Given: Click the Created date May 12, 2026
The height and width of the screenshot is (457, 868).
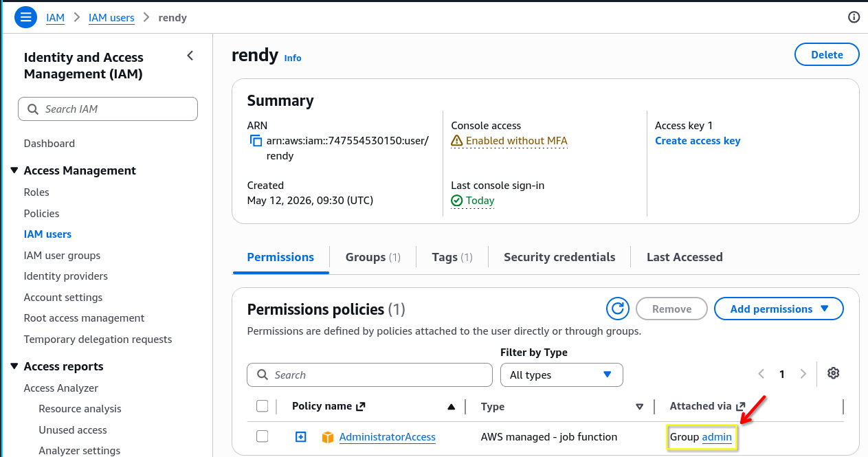Looking at the screenshot, I should click(x=310, y=201).
